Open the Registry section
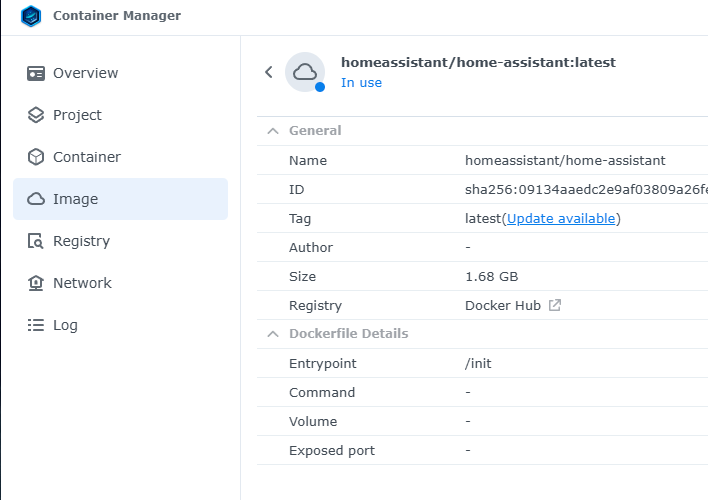708x500 pixels. tap(81, 241)
